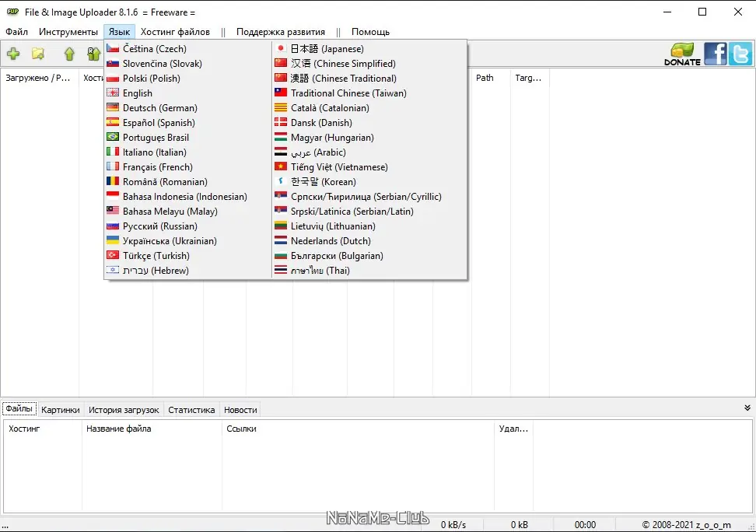Open the Статистика tab
The width and height of the screenshot is (756, 532).
[191, 410]
